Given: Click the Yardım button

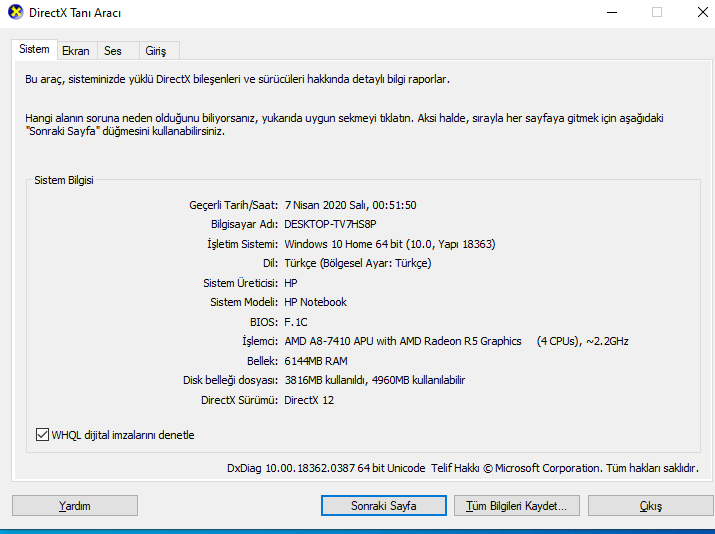Looking at the screenshot, I should coord(75,506).
